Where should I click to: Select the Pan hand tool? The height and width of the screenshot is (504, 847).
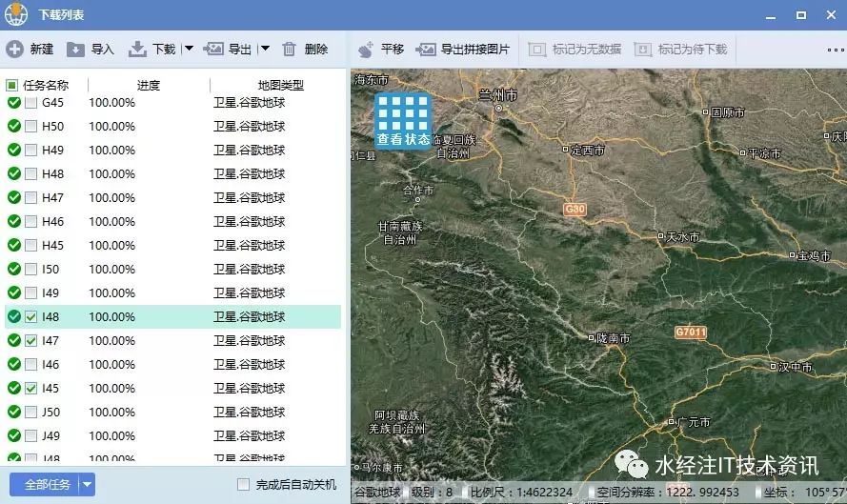click(x=366, y=50)
